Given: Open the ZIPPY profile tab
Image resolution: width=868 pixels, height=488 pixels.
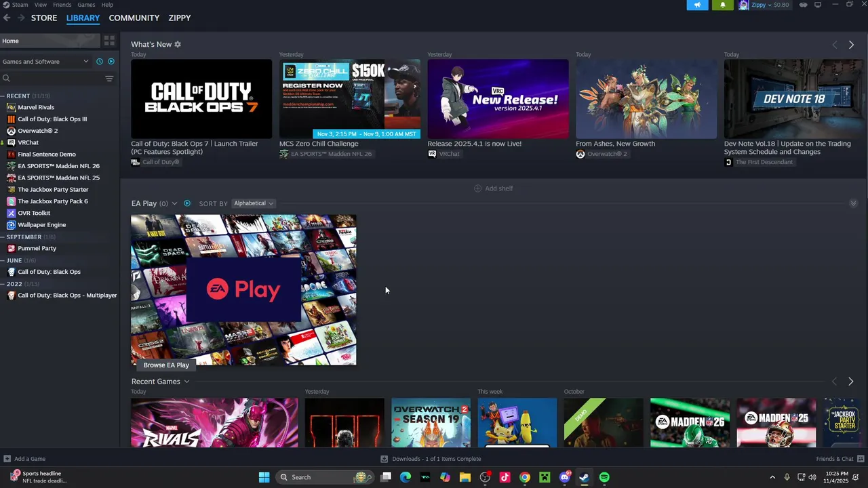Looking at the screenshot, I should point(180,18).
